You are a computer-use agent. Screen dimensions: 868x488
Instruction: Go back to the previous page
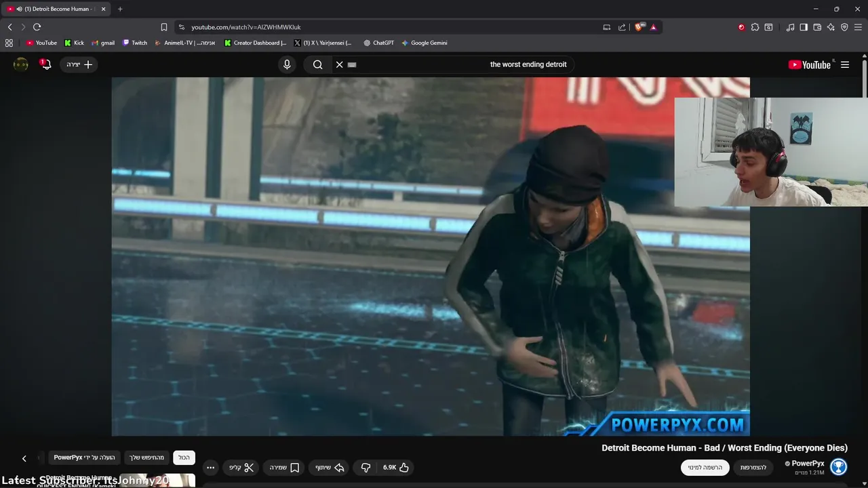[x=9, y=27]
